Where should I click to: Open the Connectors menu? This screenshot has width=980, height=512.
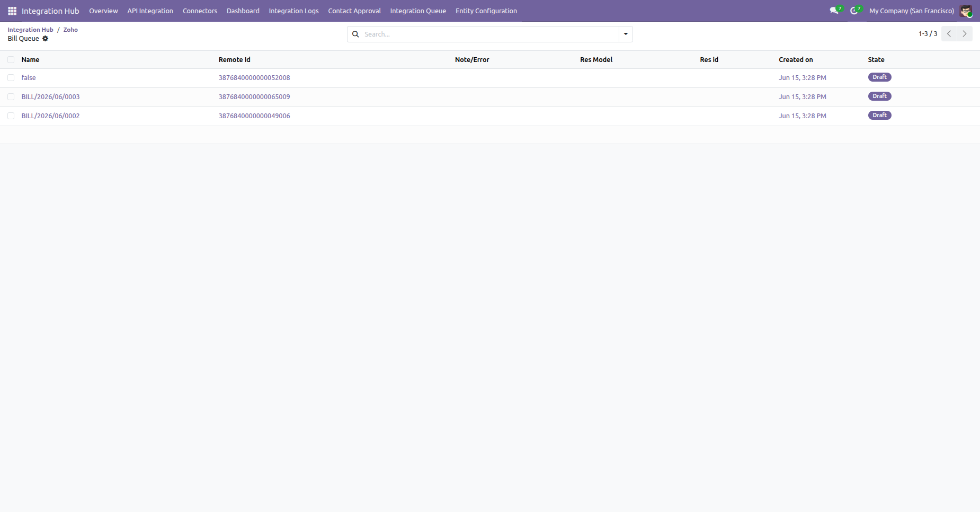click(x=200, y=11)
